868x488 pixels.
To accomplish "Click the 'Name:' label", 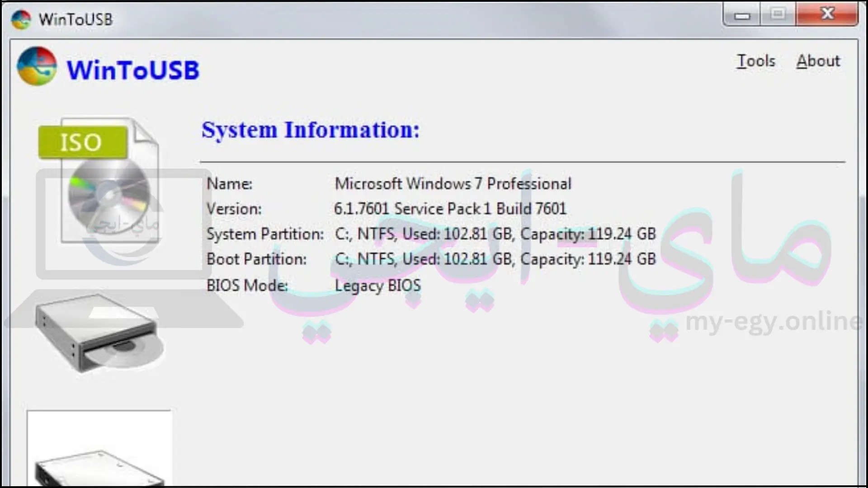I will click(230, 184).
